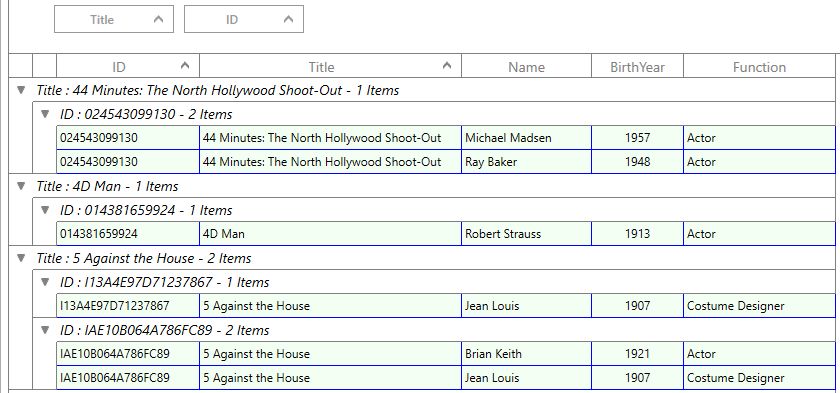
Task: Click Jean Louis in I13A4E97D71237867 row
Action: [x=526, y=306]
